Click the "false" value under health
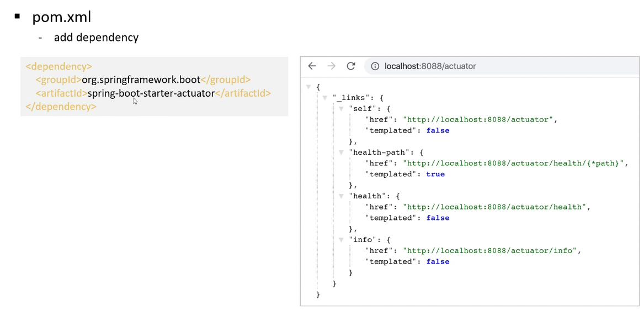 click(x=438, y=218)
